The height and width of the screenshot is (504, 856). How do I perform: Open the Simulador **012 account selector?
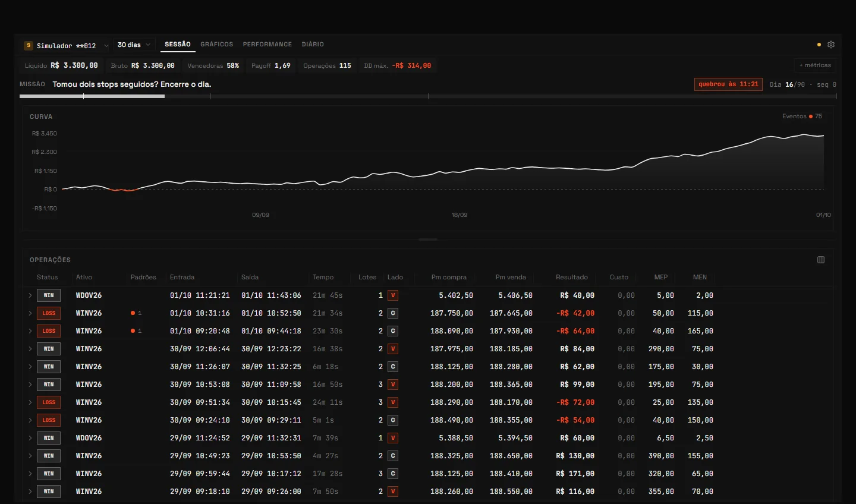66,45
